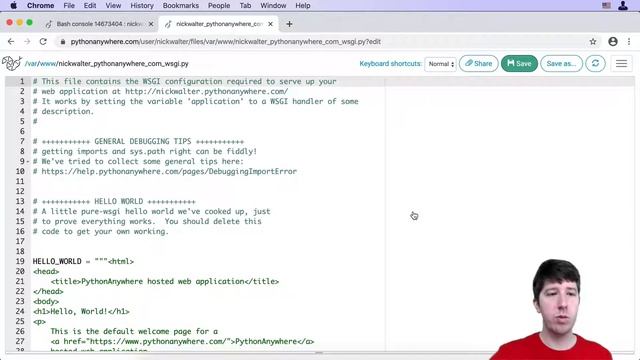Image resolution: width=640 pixels, height=360 pixels.
Task: Click the '# description.' comment on line 4
Action: 63,111
